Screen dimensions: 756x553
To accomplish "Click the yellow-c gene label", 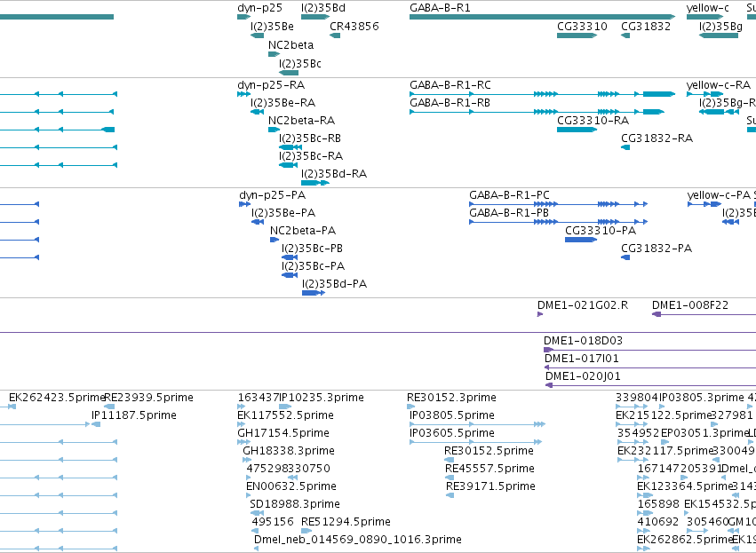I will 708,8.
